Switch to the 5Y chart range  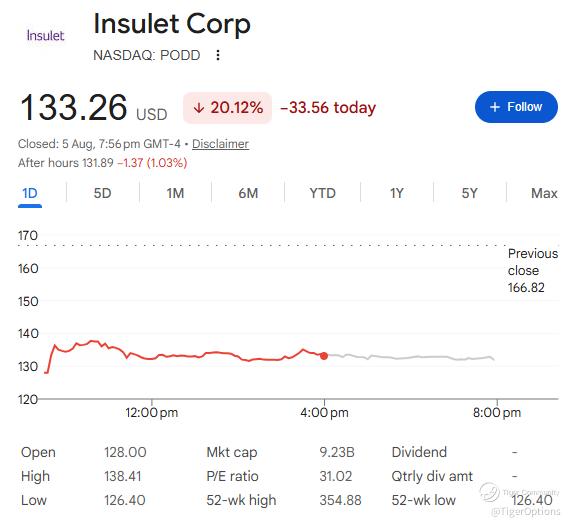coord(469,193)
